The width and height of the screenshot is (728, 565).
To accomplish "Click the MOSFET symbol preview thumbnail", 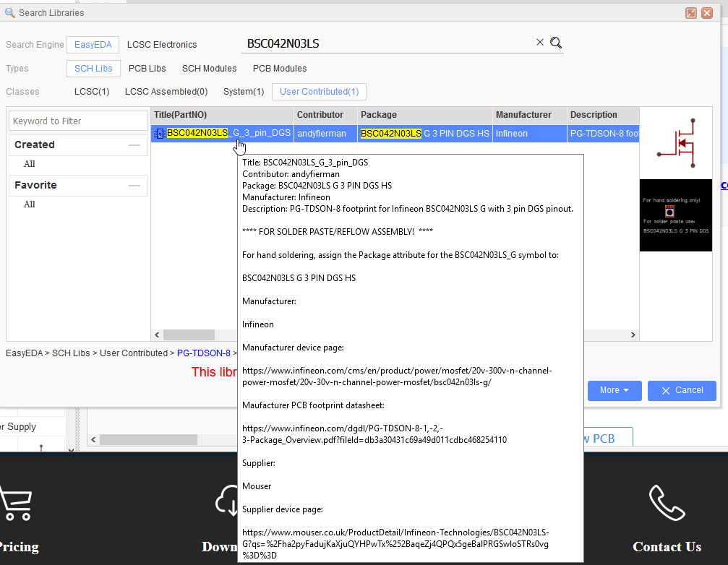I will point(676,143).
